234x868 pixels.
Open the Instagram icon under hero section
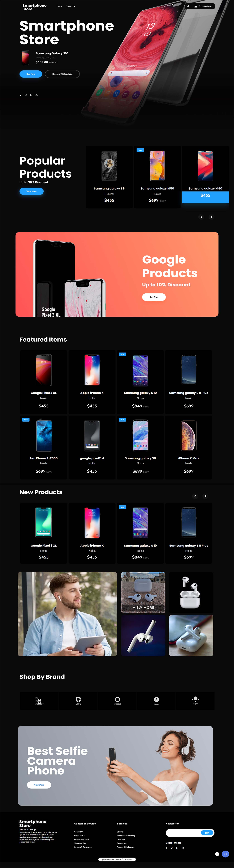coord(37,95)
